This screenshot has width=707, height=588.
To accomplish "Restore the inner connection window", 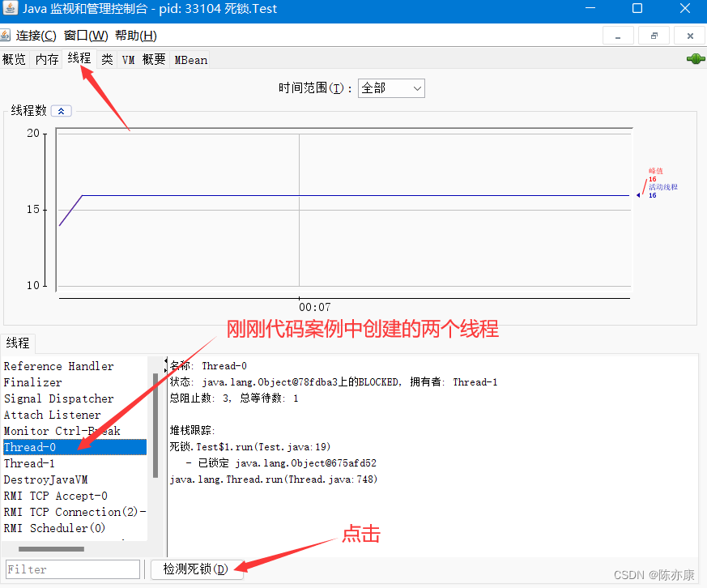I will (x=654, y=36).
